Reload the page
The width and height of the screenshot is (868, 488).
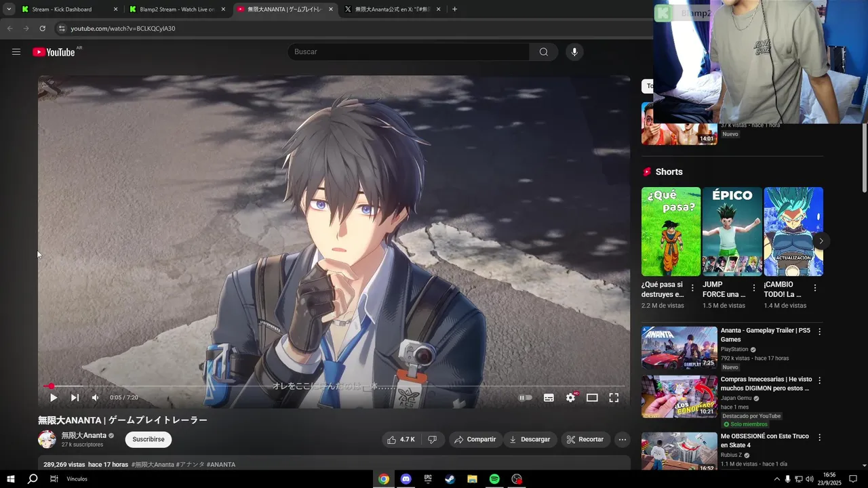42,28
